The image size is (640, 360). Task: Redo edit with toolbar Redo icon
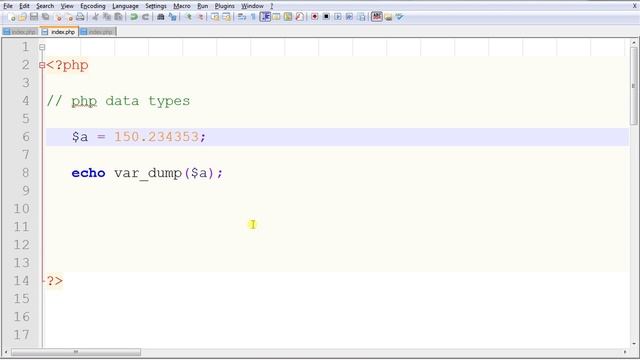coord(145,17)
